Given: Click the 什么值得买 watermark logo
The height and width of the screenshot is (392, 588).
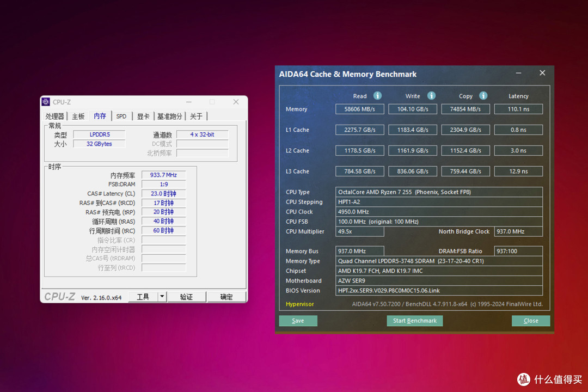Looking at the screenshot, I should [524, 379].
